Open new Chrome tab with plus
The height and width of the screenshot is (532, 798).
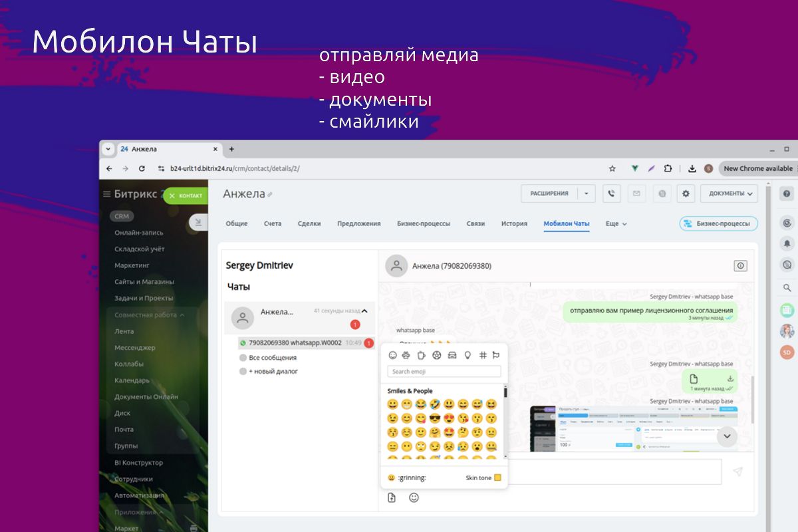[231, 149]
